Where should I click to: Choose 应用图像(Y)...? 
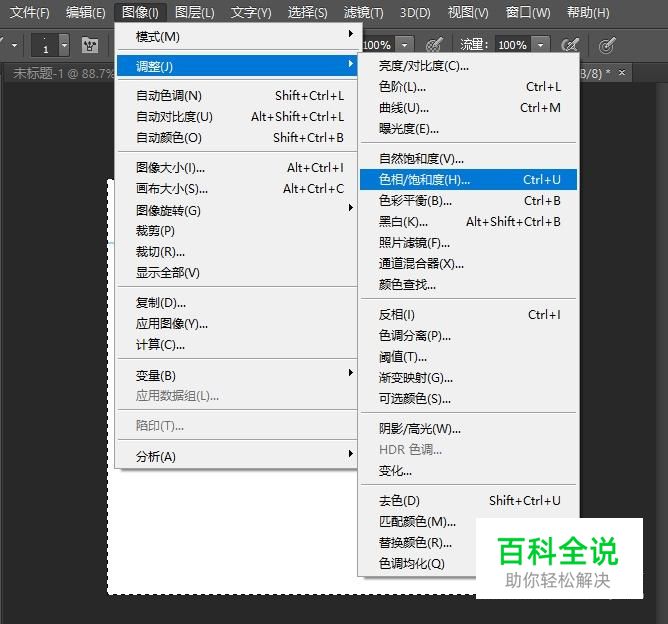coord(237,323)
